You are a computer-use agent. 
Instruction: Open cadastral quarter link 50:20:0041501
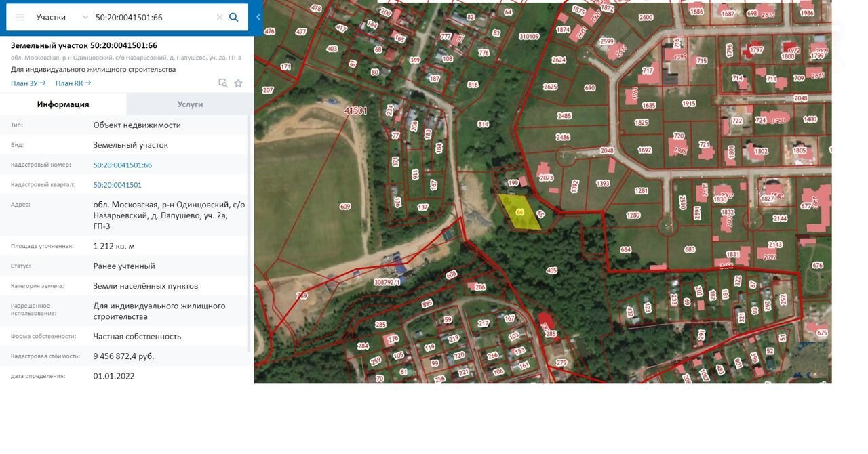[117, 185]
